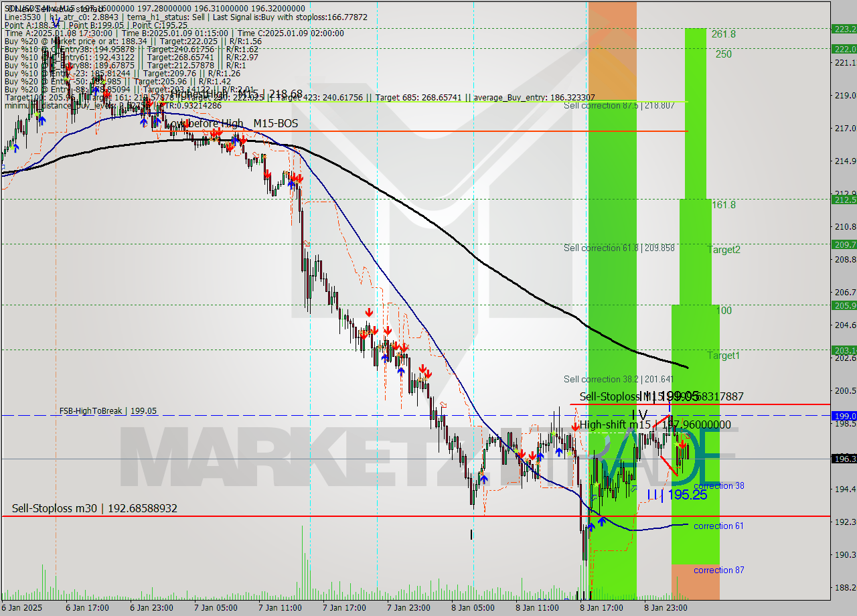Click the correction 61 label
This screenshot has height=616, width=857.
tap(718, 526)
